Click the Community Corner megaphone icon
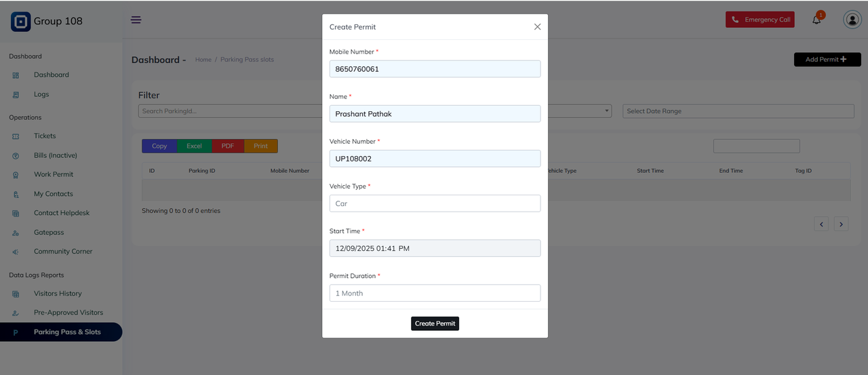Screen dimensions: 868x375 point(16,252)
